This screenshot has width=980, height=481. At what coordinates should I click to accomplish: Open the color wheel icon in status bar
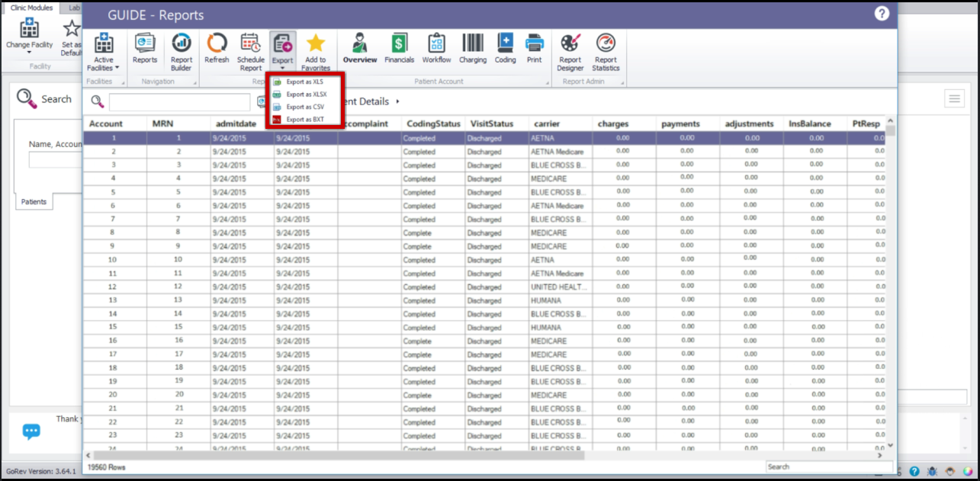(x=969, y=472)
